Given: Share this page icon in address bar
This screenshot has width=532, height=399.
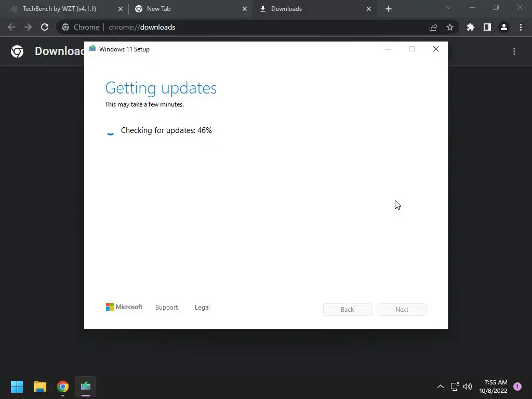Looking at the screenshot, I should click(x=433, y=27).
